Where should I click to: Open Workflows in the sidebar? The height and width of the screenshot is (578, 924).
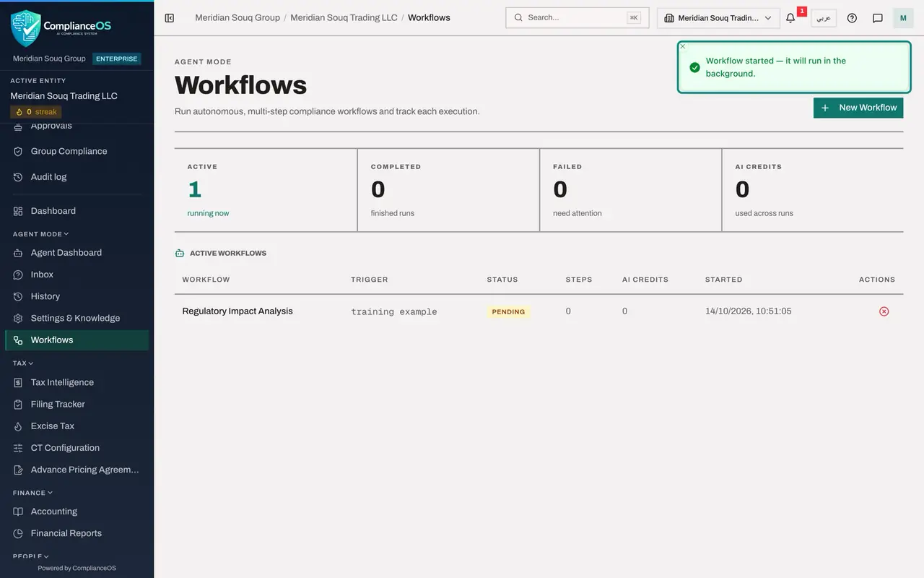(77, 340)
